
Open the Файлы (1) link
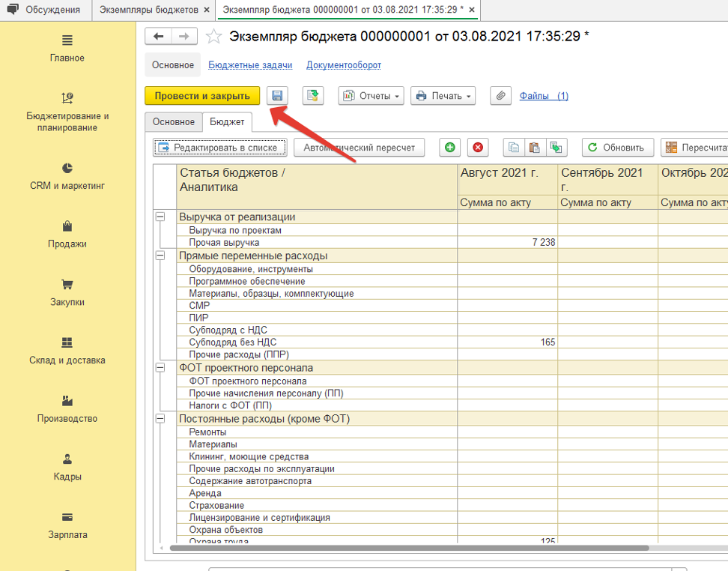[x=544, y=96]
